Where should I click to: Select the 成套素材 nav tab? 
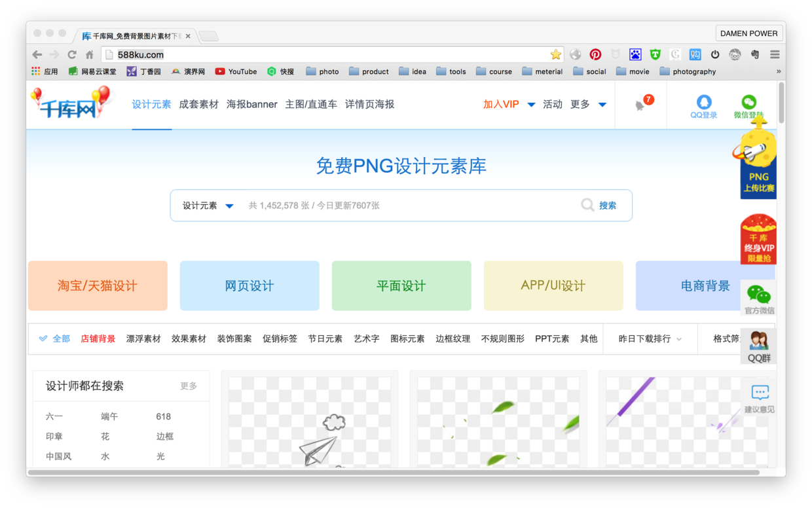click(x=198, y=104)
